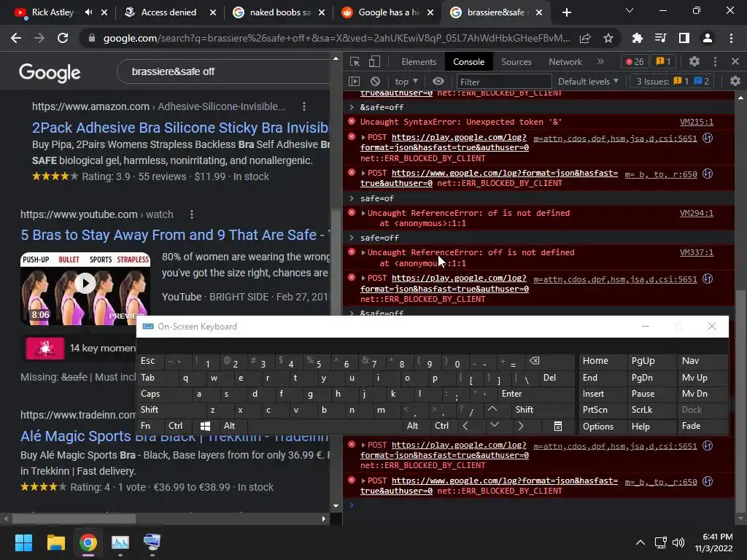This screenshot has width=747, height=560.
Task: Click Options key on On-Screen Keyboard
Action: click(x=603, y=426)
